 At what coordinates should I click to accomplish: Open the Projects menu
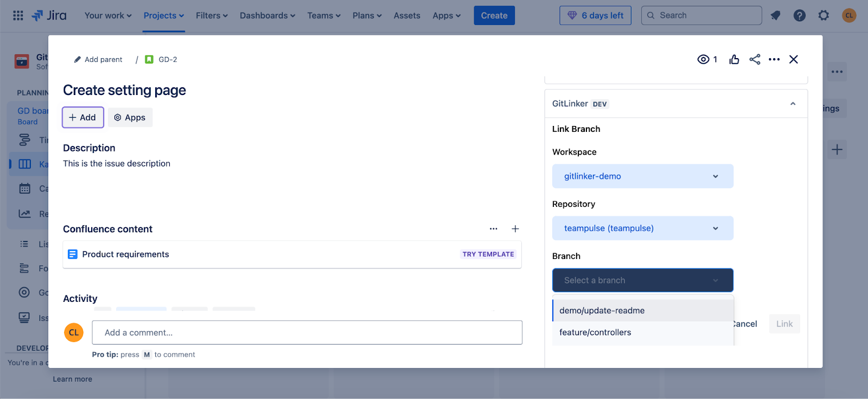(163, 16)
